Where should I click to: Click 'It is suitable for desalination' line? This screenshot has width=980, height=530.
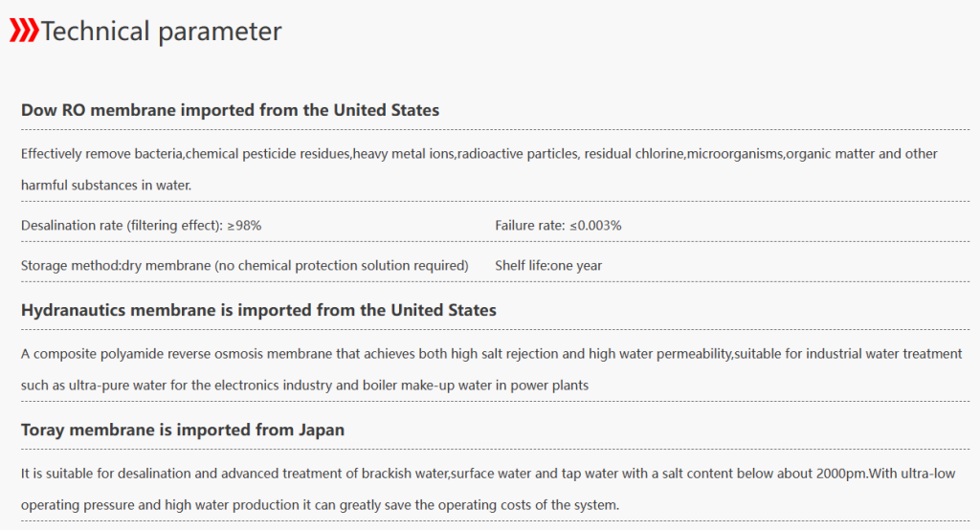click(x=488, y=474)
